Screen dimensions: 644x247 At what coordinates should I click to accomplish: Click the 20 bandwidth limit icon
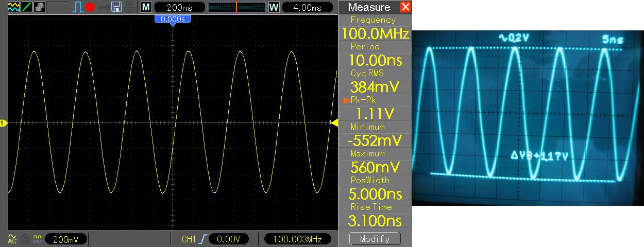[x=25, y=239]
